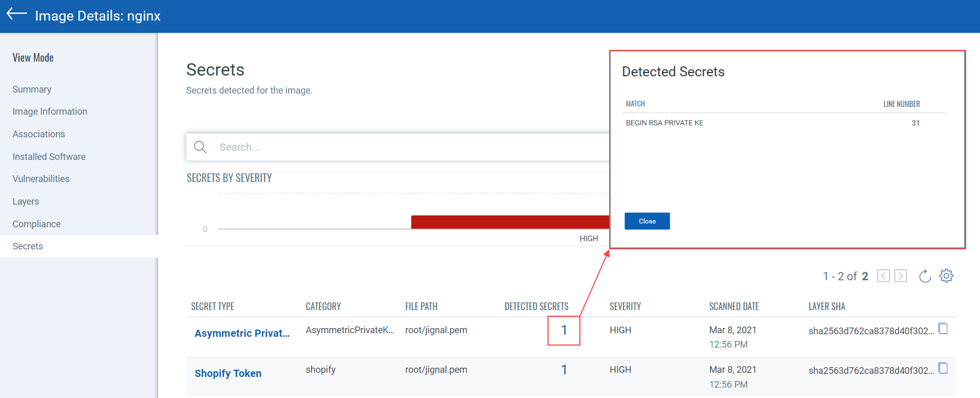Click SHA text in Shopify Token row
Image resolution: width=980 pixels, height=398 pixels.
[871, 371]
